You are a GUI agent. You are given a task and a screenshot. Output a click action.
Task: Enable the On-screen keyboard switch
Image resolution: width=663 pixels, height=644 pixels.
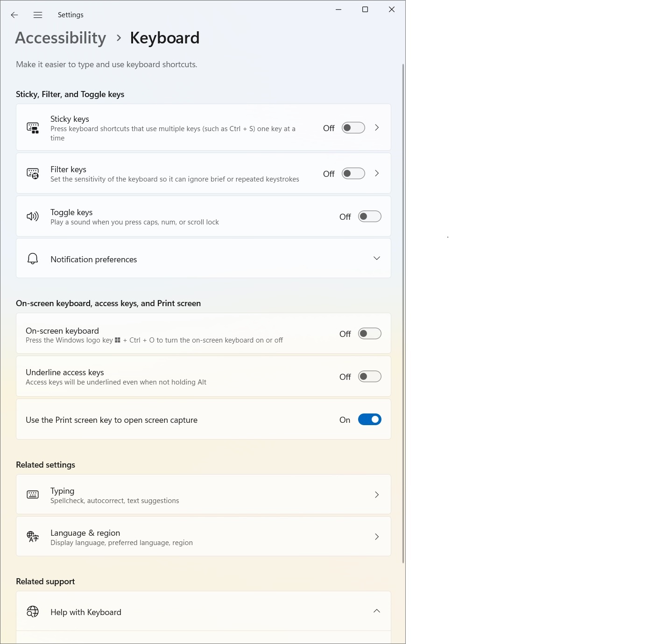[370, 334]
